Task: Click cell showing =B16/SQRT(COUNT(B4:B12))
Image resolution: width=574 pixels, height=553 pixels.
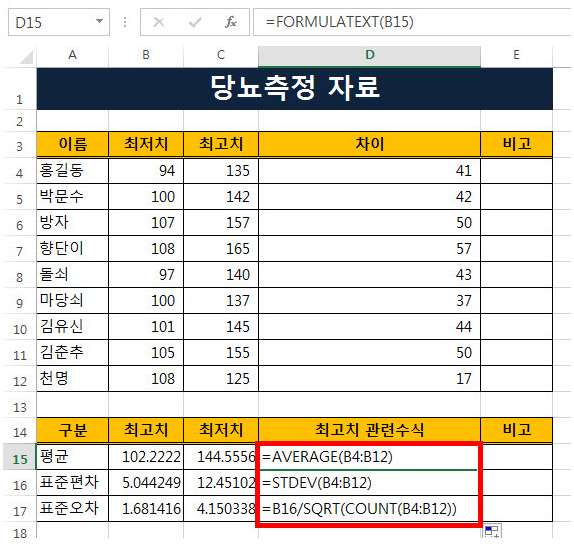Action: [x=369, y=509]
